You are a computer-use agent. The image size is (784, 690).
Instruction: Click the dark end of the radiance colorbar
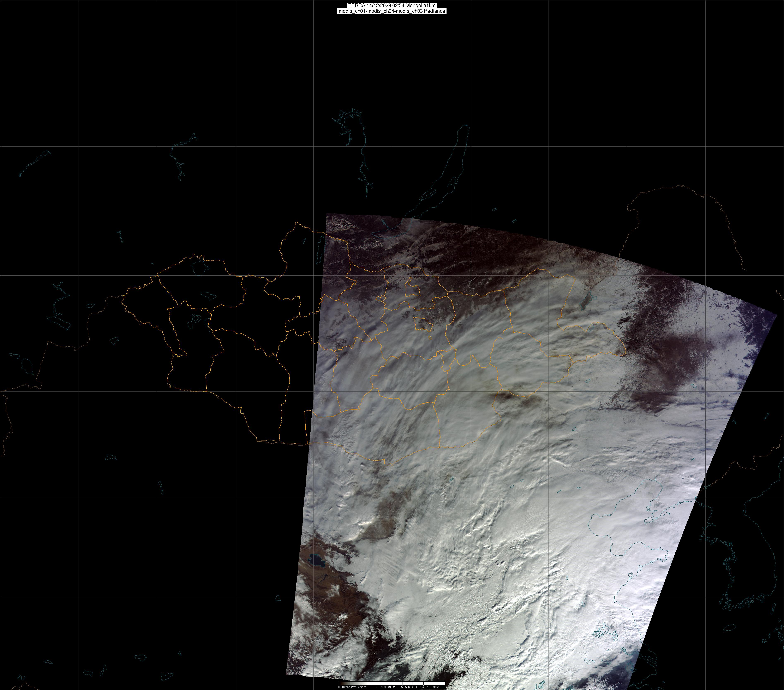[342, 683]
